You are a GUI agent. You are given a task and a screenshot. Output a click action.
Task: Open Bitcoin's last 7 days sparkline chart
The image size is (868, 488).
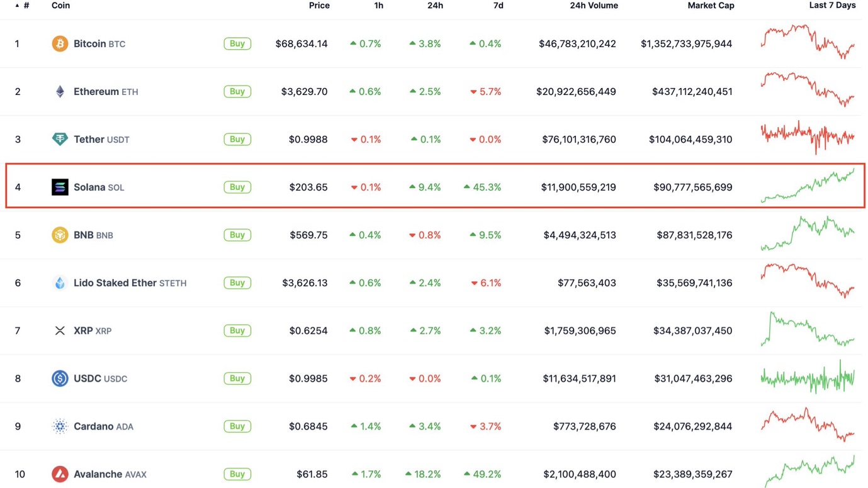(808, 42)
